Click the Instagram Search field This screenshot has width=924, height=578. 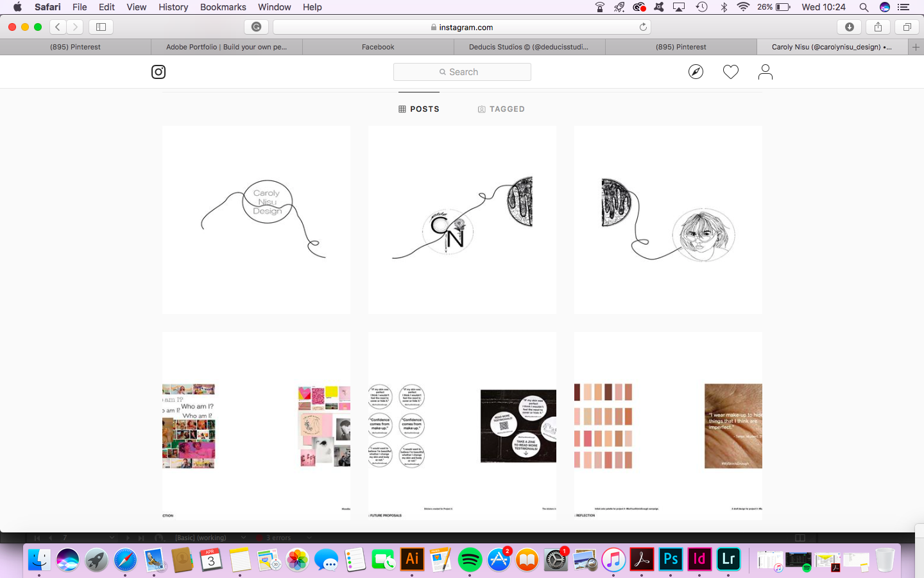coord(462,72)
